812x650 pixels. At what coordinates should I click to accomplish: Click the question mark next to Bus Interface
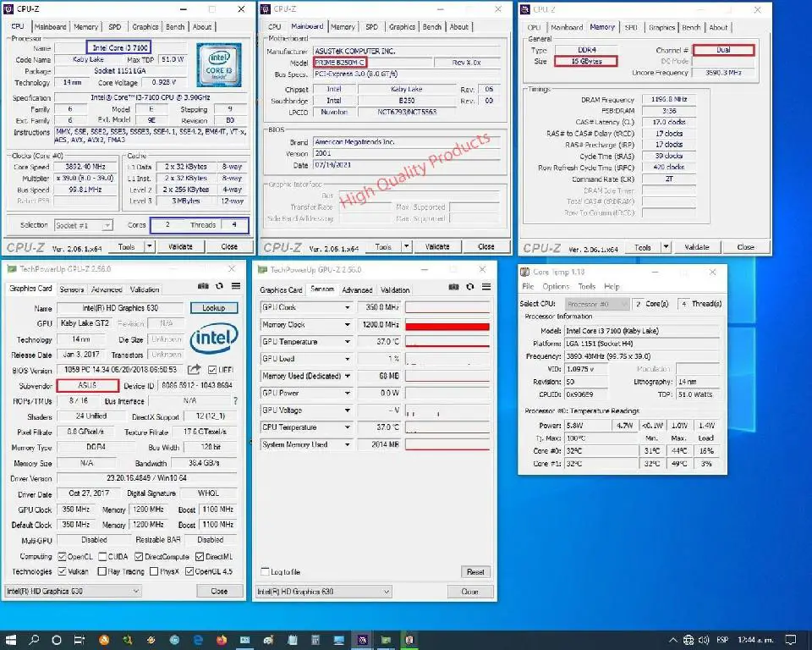236,400
